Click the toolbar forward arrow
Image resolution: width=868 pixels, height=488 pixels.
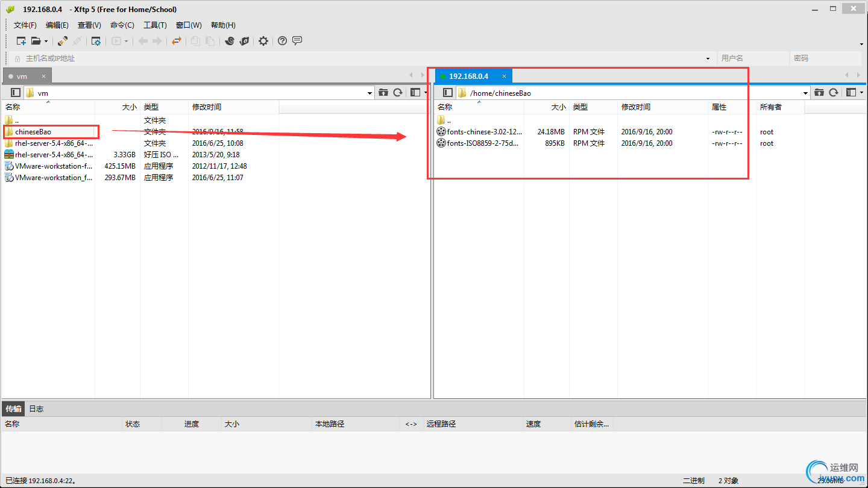pos(157,41)
